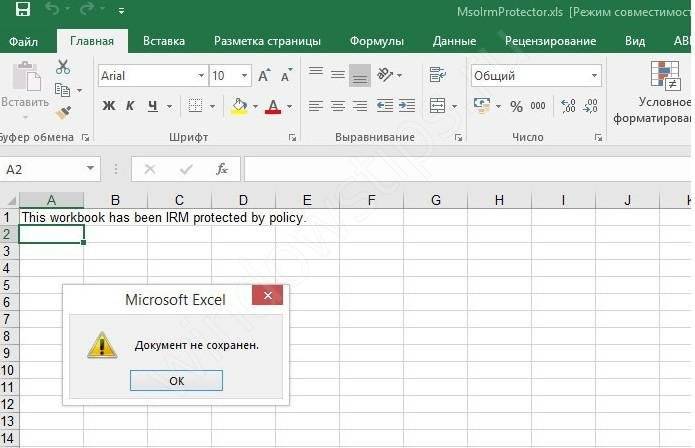Click the Percent Style button
The height and width of the screenshot is (448, 695).
click(x=516, y=106)
